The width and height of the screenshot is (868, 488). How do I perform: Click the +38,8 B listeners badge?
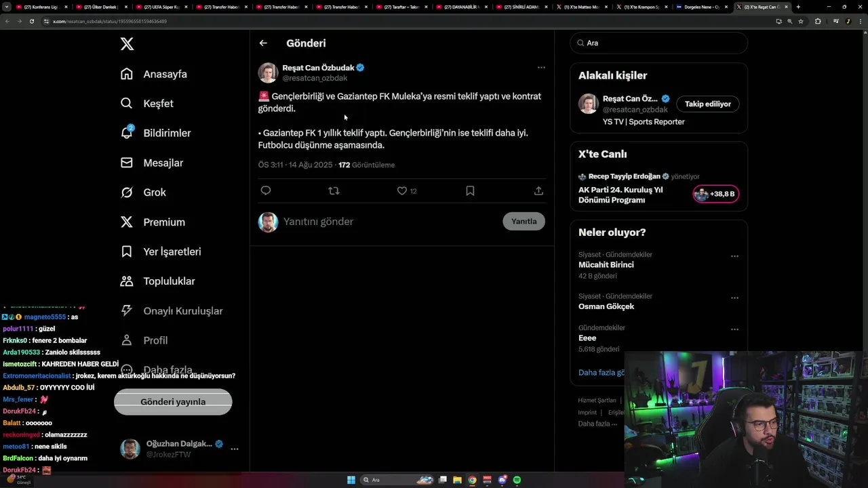715,194
